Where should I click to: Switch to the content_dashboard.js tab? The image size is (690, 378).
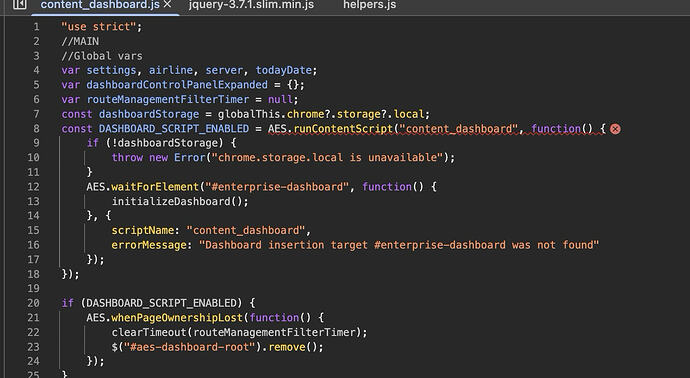click(100, 5)
